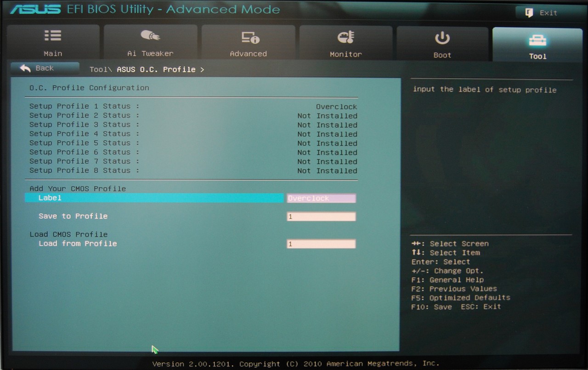588x370 pixels.
Task: Click the Add Your CMOS Profile heading
Action: click(x=78, y=188)
